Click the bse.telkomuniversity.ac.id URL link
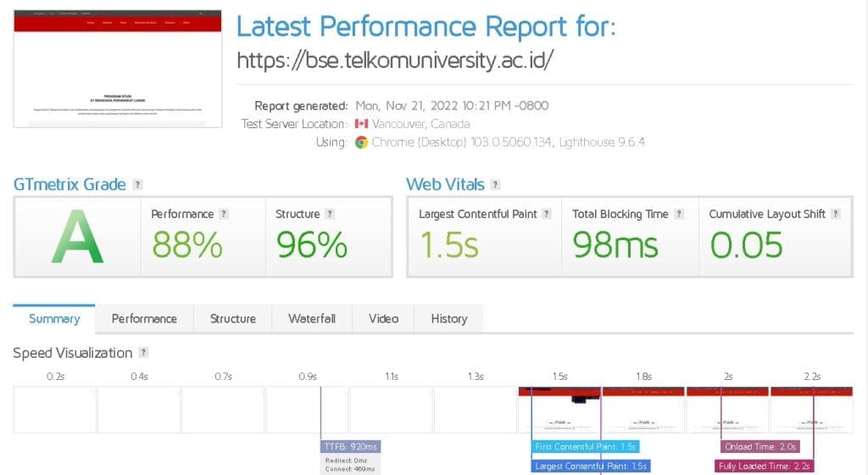868x475 pixels. point(395,59)
